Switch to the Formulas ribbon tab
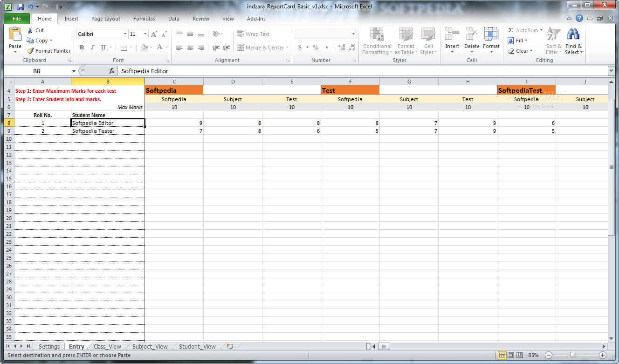The width and height of the screenshot is (619, 364). pos(144,19)
